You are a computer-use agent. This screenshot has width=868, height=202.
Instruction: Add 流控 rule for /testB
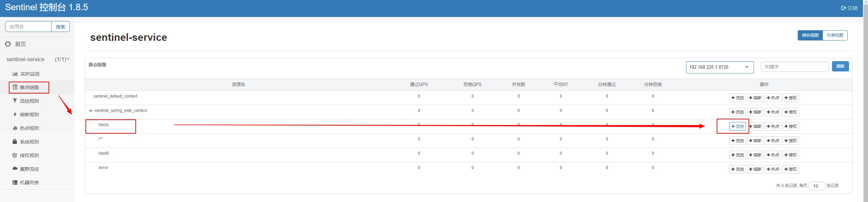737,155
